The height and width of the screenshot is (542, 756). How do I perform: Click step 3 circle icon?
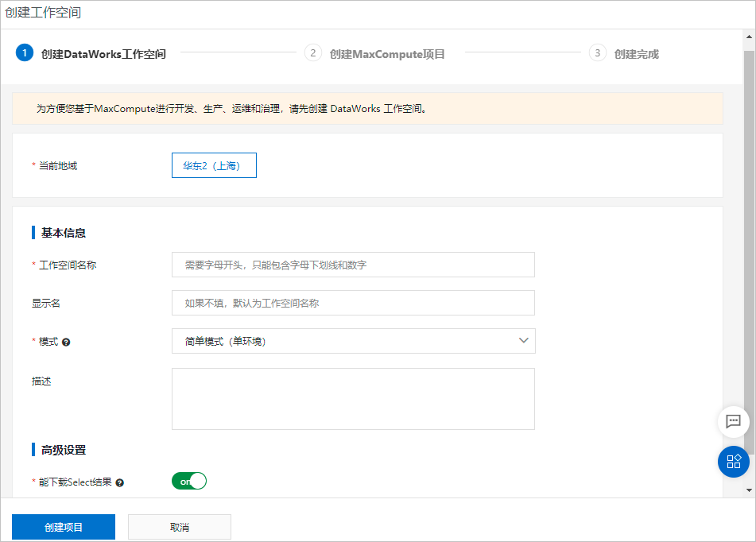coord(597,53)
